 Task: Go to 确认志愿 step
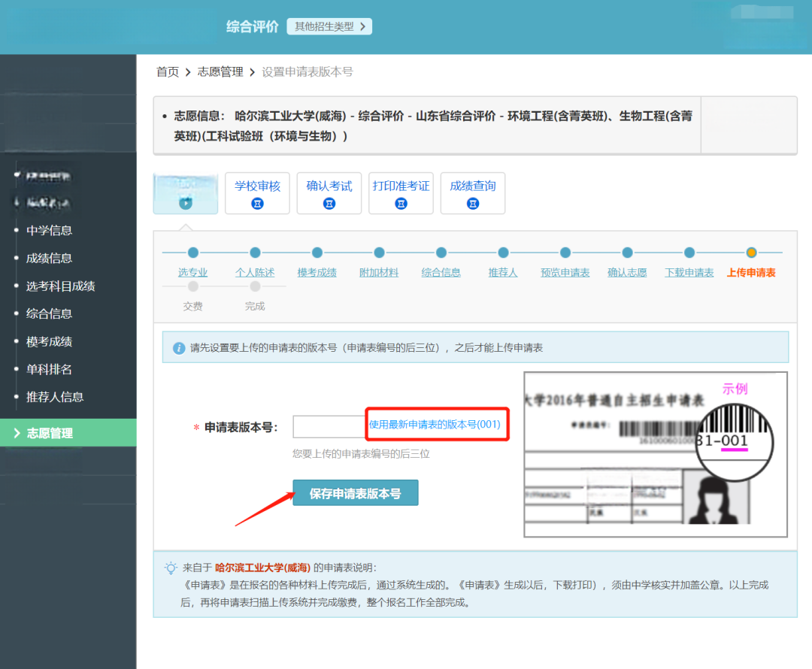click(627, 272)
